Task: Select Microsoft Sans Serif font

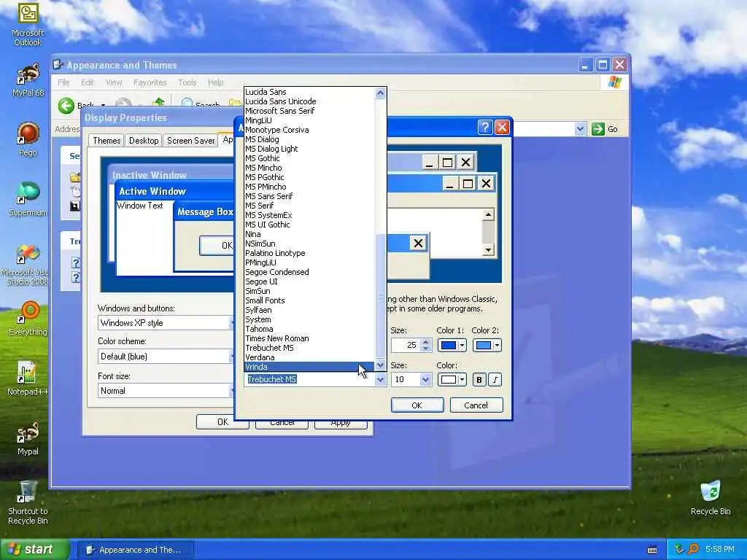Action: coord(309,111)
